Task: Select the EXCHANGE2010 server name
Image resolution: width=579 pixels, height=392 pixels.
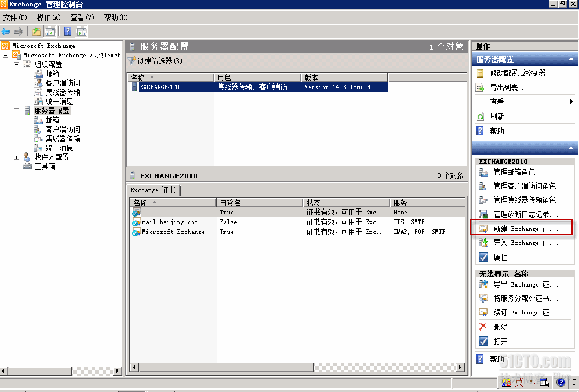Action: point(160,87)
